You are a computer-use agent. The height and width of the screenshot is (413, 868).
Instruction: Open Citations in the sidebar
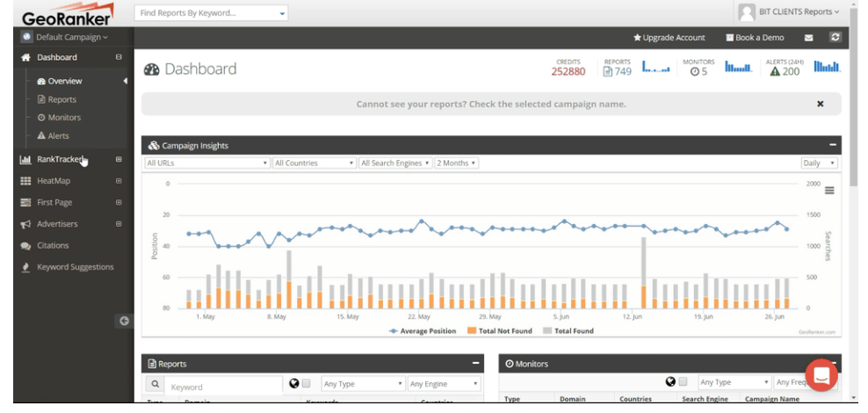point(53,246)
